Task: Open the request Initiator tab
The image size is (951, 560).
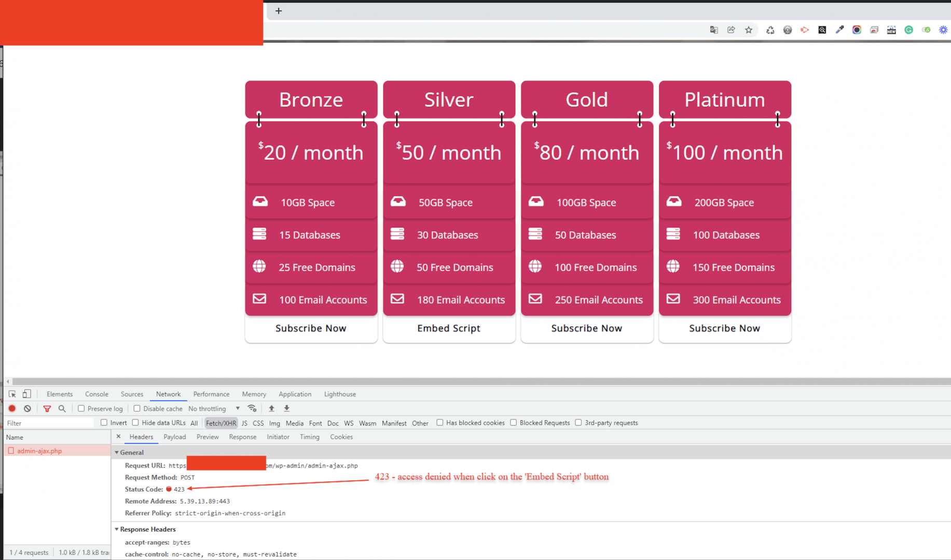Action: 278,437
